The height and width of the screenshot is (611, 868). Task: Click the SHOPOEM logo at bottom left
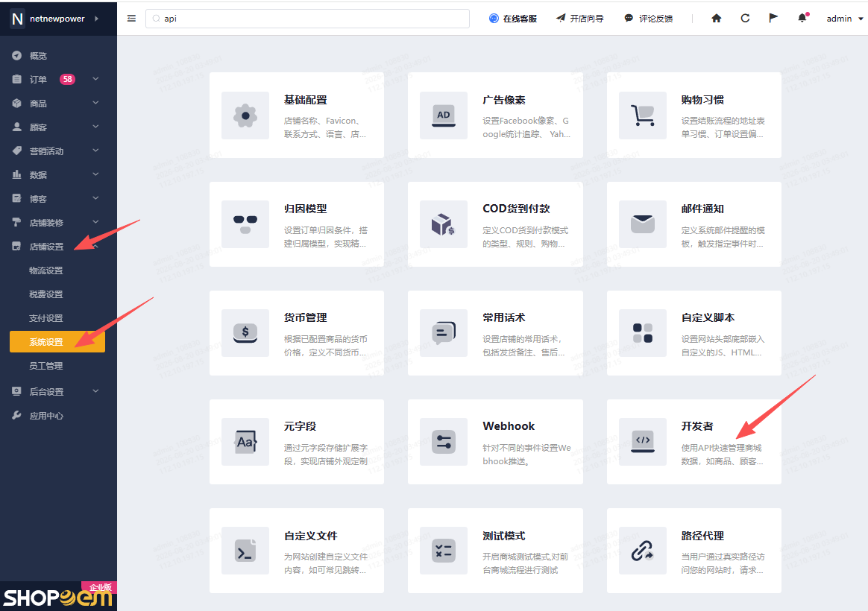pyautogui.click(x=58, y=597)
